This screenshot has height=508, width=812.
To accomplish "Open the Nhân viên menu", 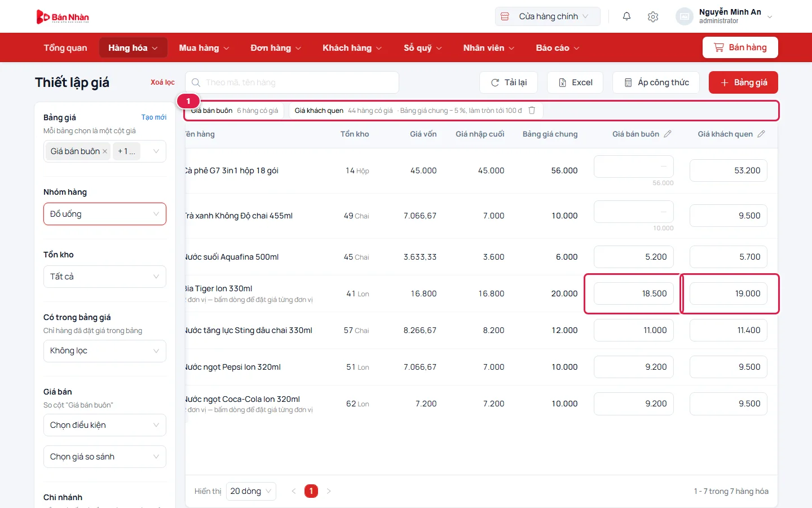I will click(489, 48).
